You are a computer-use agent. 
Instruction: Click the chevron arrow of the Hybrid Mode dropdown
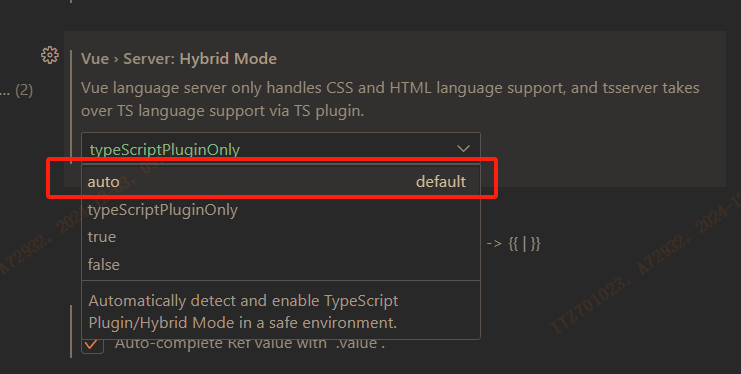pos(463,149)
